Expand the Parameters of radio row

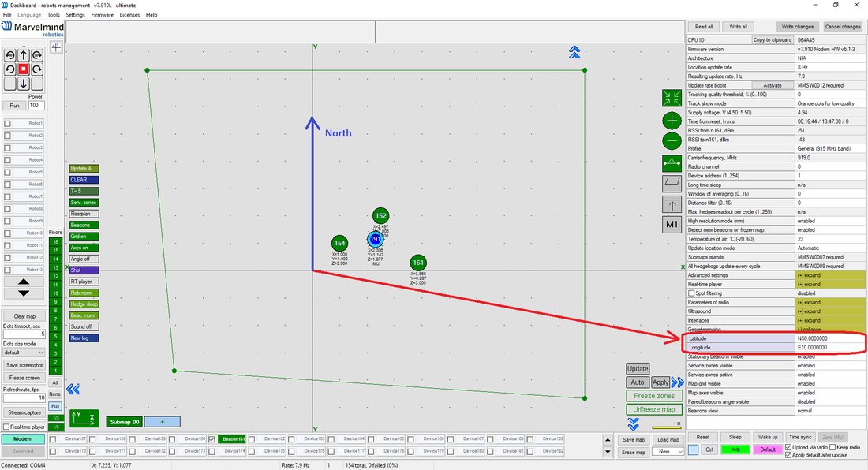(x=830, y=303)
